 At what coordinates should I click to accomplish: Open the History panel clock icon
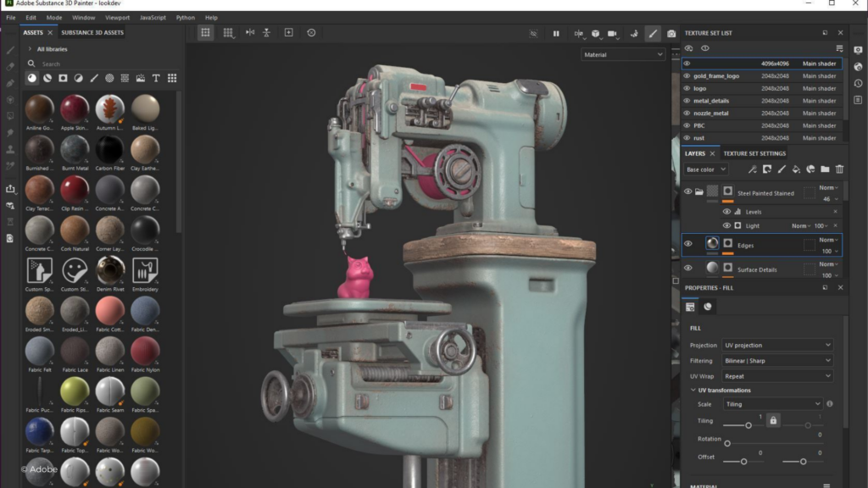tap(858, 83)
